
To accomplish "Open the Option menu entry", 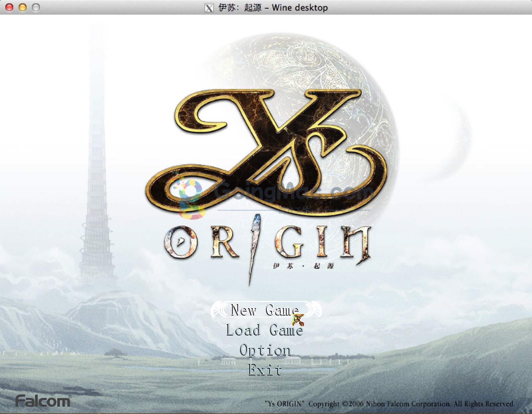I will pos(265,350).
